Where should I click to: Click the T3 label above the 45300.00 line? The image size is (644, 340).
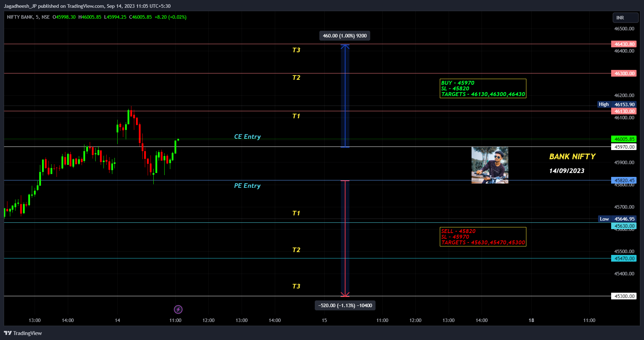coord(296,286)
